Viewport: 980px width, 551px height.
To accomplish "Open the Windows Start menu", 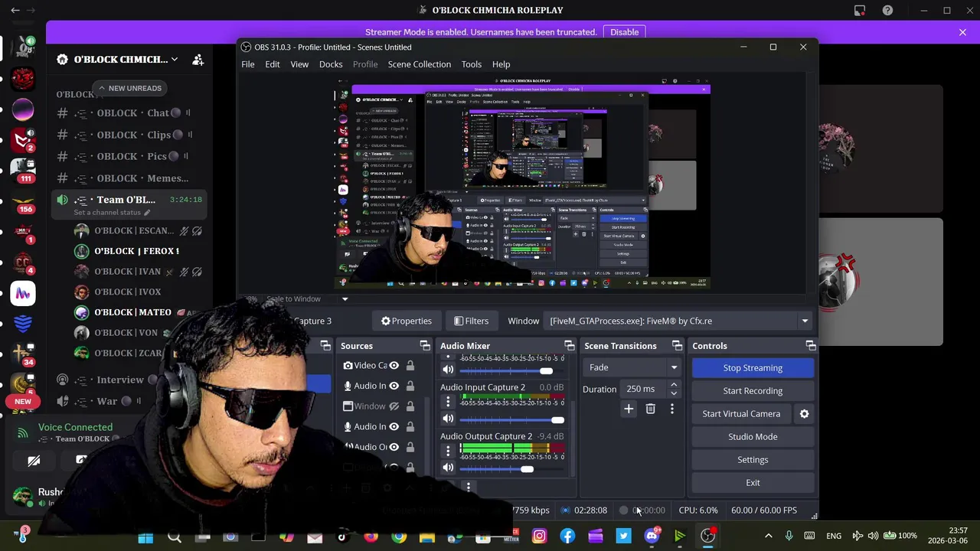I will point(145,537).
